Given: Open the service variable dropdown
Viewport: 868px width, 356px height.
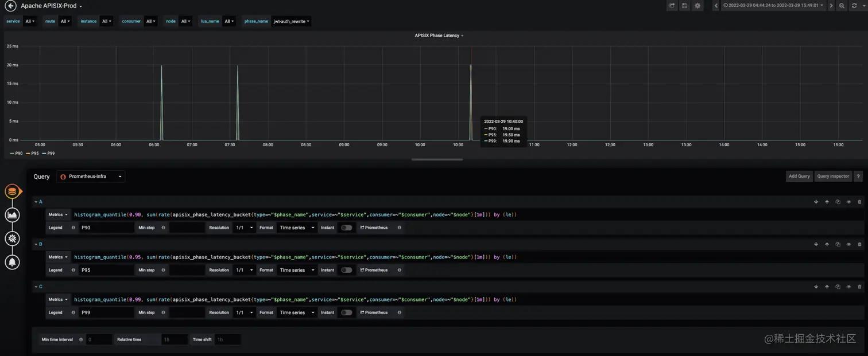Looking at the screenshot, I should tap(30, 21).
